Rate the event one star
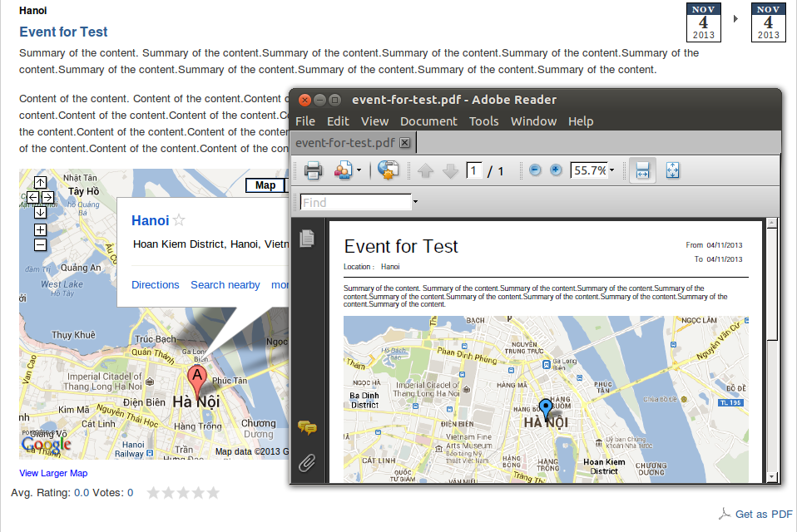Viewport: 797px width, 532px height. (153, 493)
